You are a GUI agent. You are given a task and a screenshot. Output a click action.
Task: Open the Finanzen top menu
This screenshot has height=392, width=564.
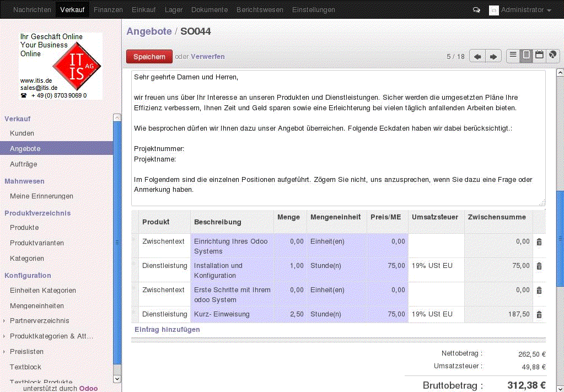click(x=108, y=10)
